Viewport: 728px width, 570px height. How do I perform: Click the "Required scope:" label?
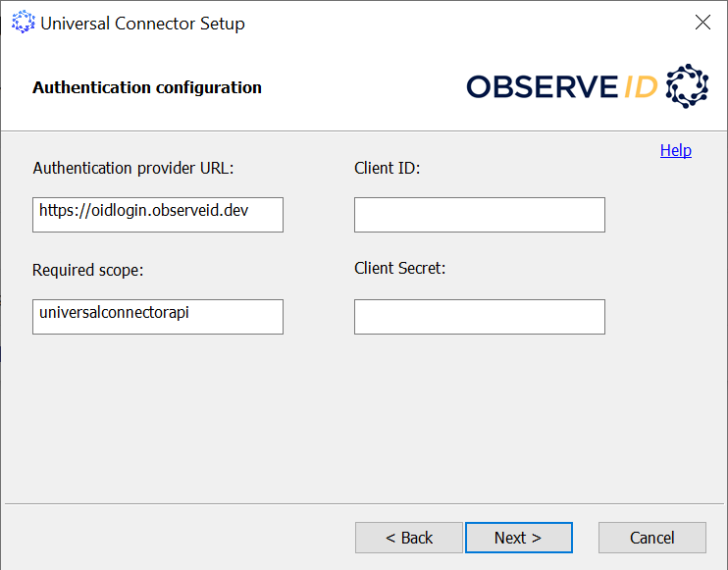pyautogui.click(x=88, y=270)
